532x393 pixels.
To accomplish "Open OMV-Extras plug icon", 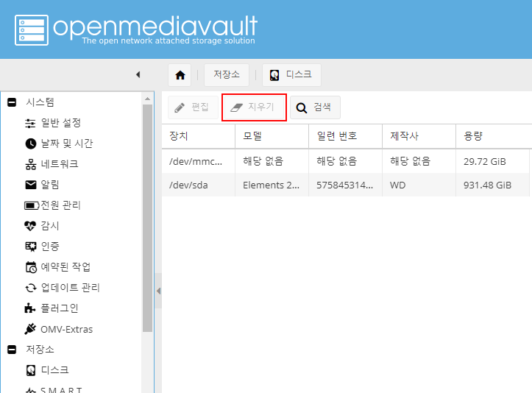I will tap(30, 329).
